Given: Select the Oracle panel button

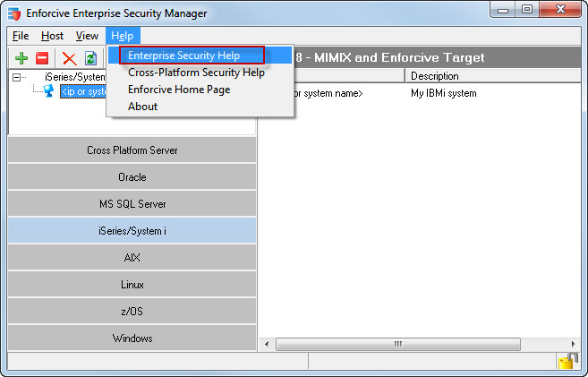Looking at the screenshot, I should click(x=132, y=177).
